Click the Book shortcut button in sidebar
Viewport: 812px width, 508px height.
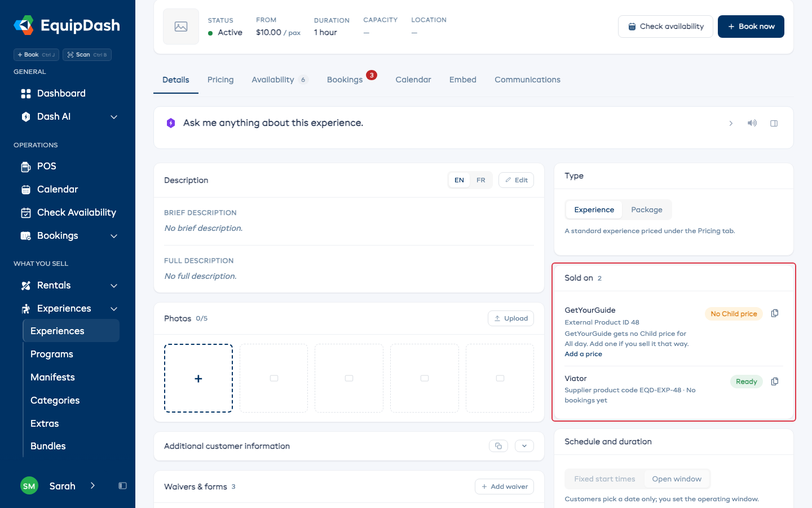[36, 55]
